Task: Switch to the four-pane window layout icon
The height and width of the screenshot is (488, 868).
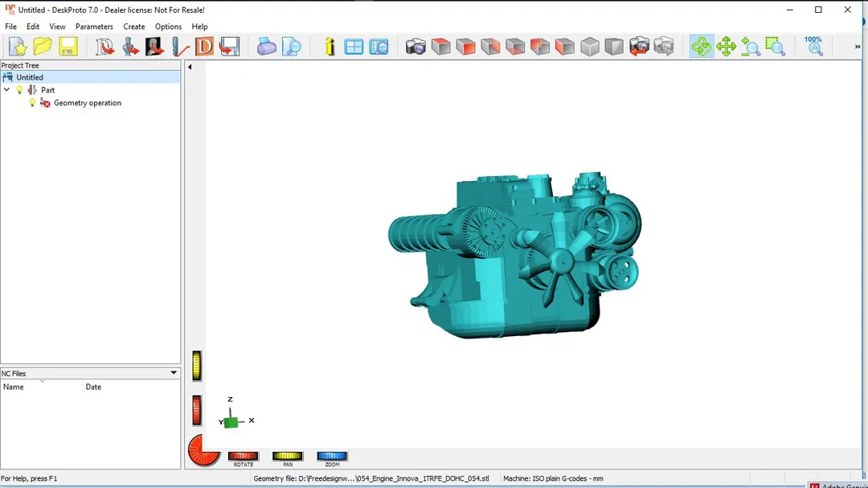Action: point(354,47)
